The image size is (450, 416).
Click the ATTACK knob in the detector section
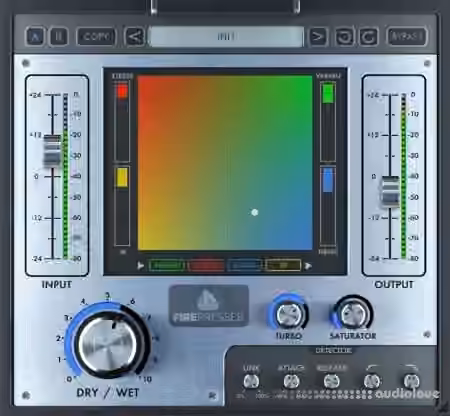coord(291,382)
